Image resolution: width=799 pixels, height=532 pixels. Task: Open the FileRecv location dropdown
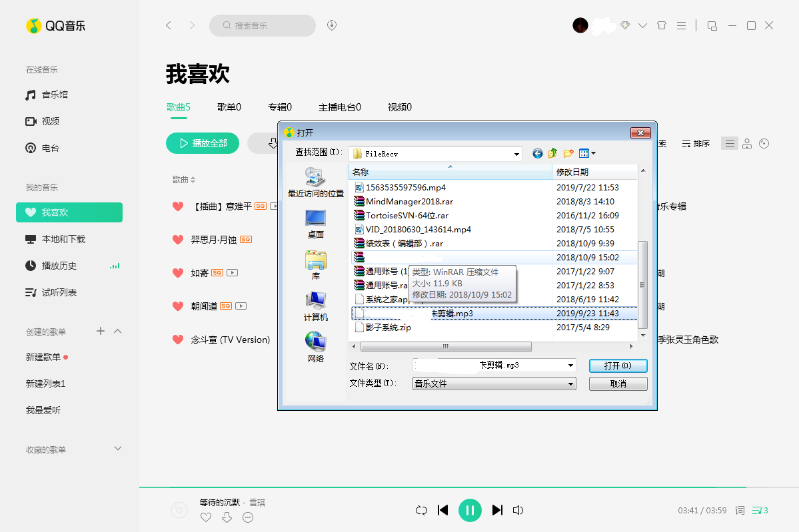coord(516,153)
